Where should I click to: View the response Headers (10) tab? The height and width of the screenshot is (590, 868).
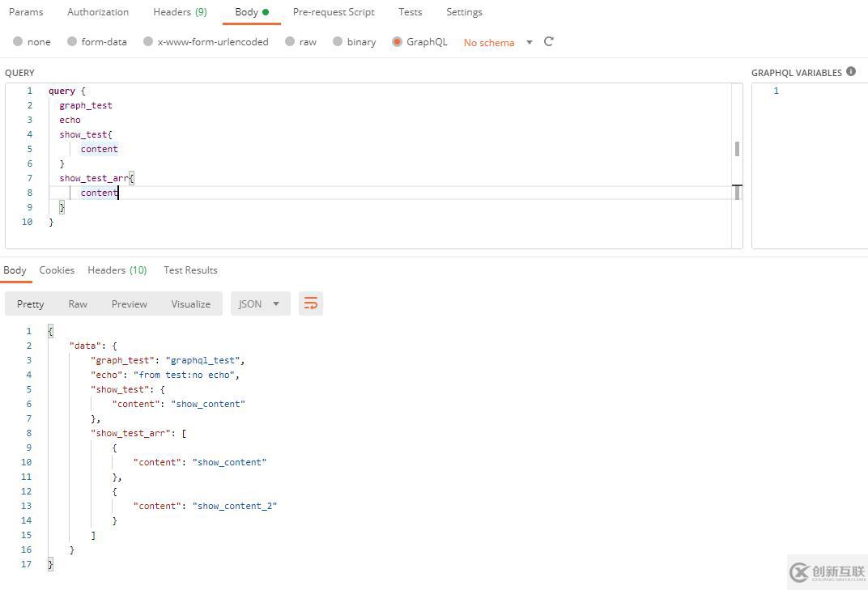coord(117,270)
